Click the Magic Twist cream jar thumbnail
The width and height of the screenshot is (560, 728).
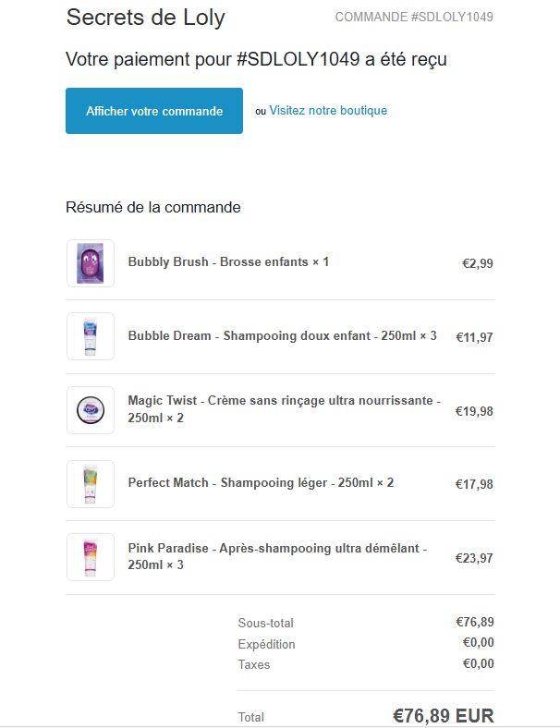91,410
